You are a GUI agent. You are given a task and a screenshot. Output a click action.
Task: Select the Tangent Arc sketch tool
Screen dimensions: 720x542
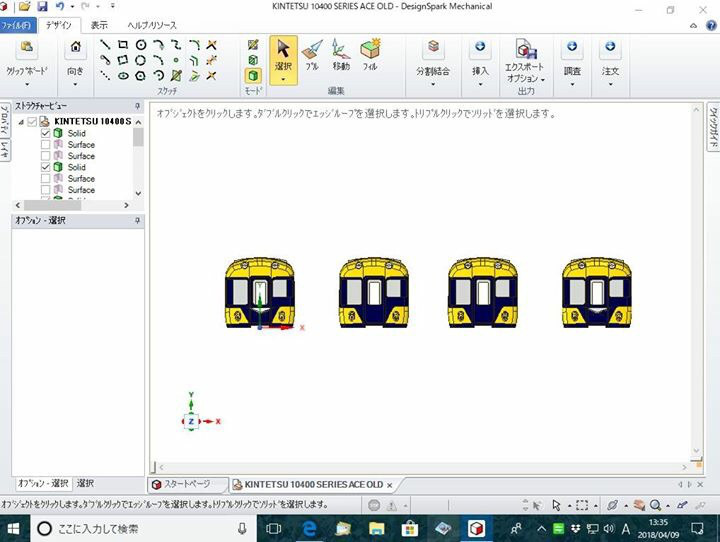pyautogui.click(x=158, y=45)
